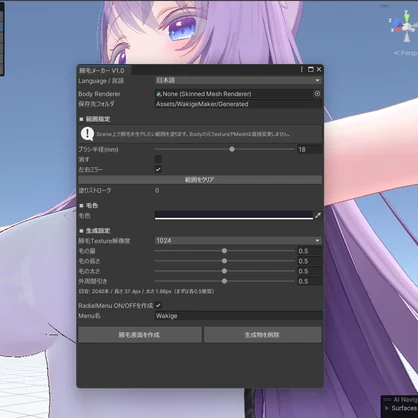Toggle the 左右ミラー checkbox

click(x=158, y=169)
